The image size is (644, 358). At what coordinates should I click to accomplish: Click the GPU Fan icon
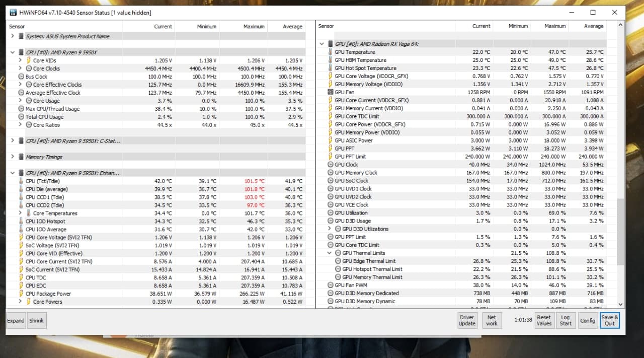pos(330,92)
